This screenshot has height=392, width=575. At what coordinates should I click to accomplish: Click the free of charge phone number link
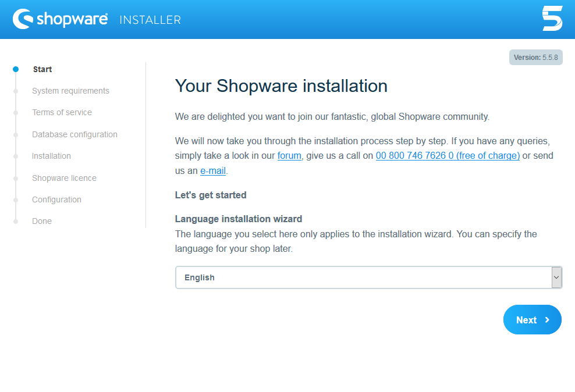(x=448, y=156)
